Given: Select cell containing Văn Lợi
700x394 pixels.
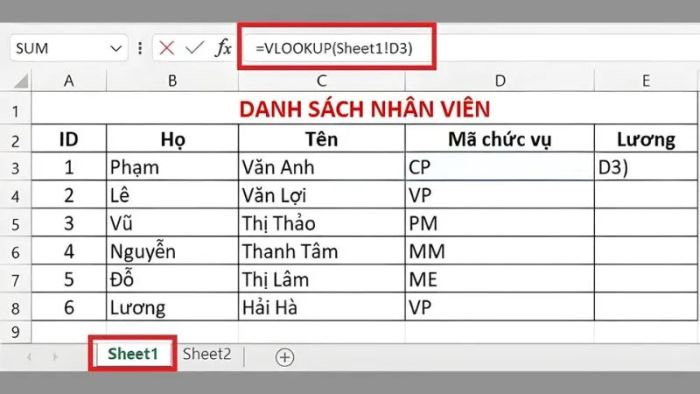Looking at the screenshot, I should 321,195.
